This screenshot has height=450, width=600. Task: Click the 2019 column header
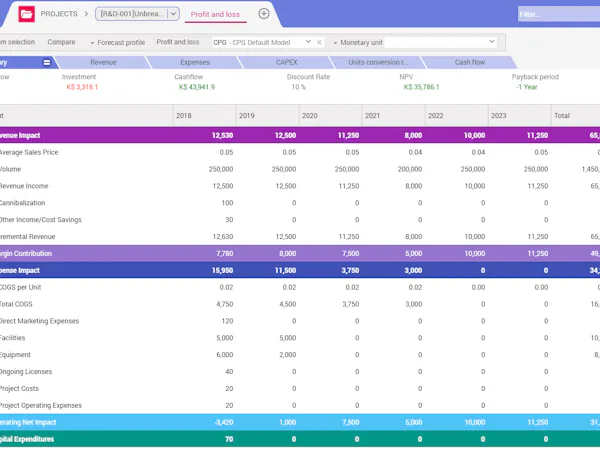(268, 116)
